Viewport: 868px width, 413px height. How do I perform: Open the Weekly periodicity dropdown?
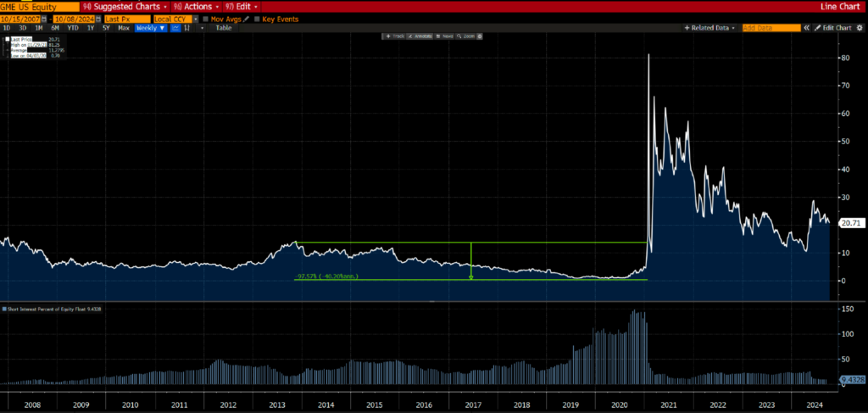click(151, 28)
